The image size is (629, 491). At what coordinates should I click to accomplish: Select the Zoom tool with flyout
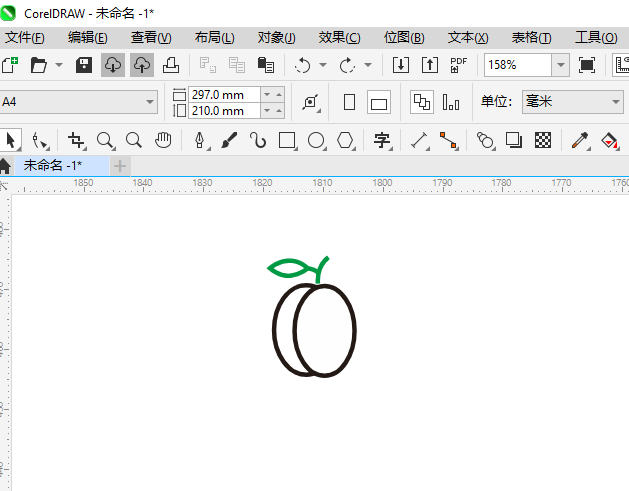coord(106,140)
